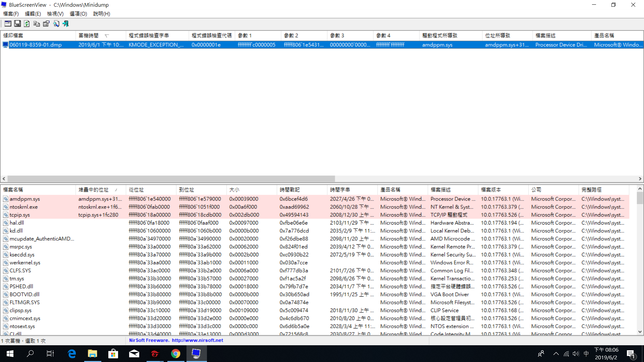The image size is (644, 362).
Task: Sort lower pane by 時間戳記 header
Action: pyautogui.click(x=302, y=190)
